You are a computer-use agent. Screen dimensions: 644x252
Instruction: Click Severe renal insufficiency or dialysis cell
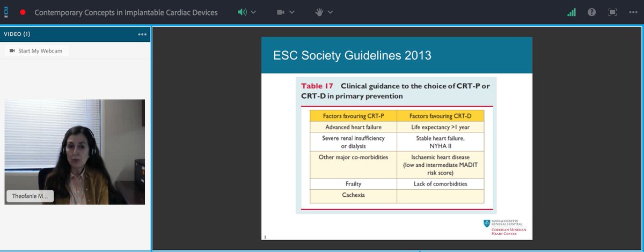click(x=353, y=142)
